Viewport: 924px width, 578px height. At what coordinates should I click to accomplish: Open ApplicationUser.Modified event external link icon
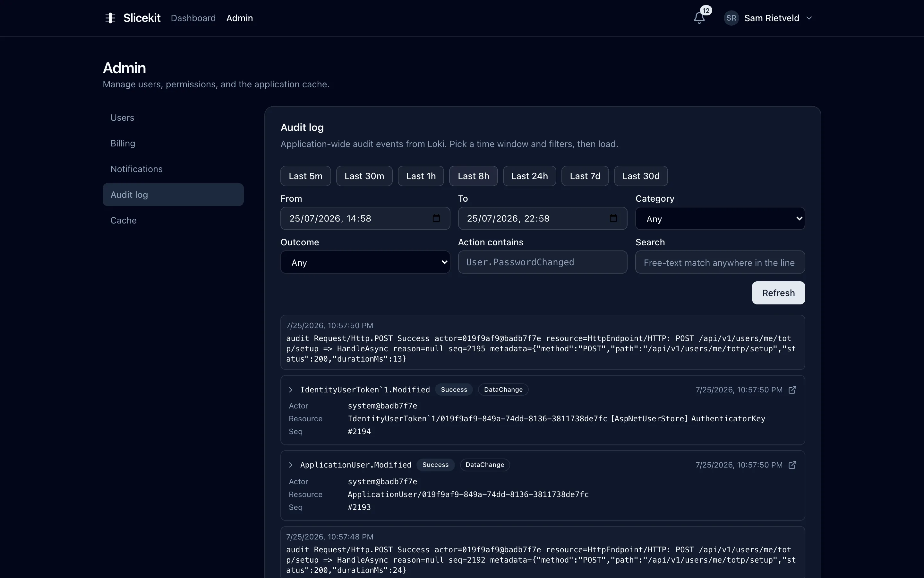pos(792,465)
